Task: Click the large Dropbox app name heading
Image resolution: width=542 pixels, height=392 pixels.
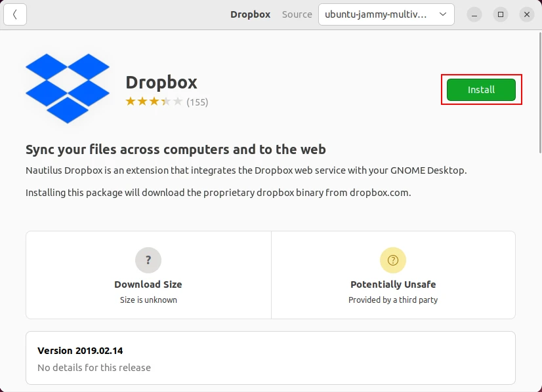Action: (x=161, y=82)
